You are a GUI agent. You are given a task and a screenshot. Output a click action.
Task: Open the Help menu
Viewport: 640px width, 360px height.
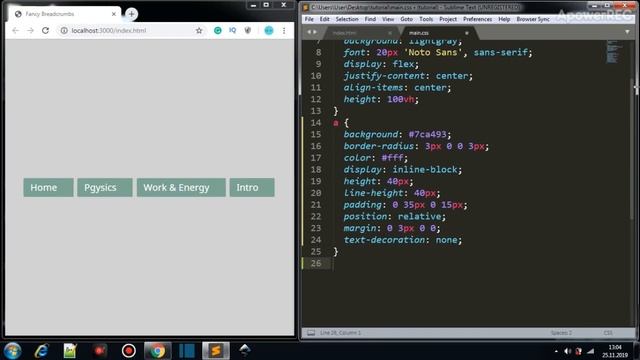(504, 19)
